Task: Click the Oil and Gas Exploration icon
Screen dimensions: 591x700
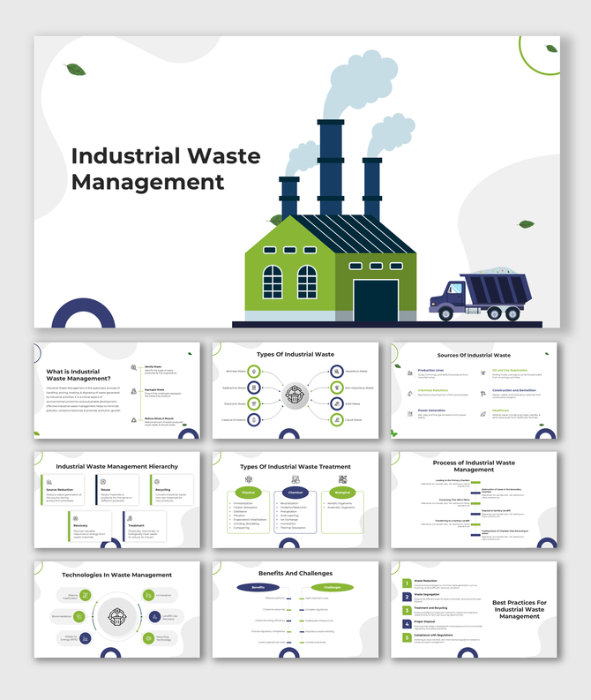Action: coord(483,373)
